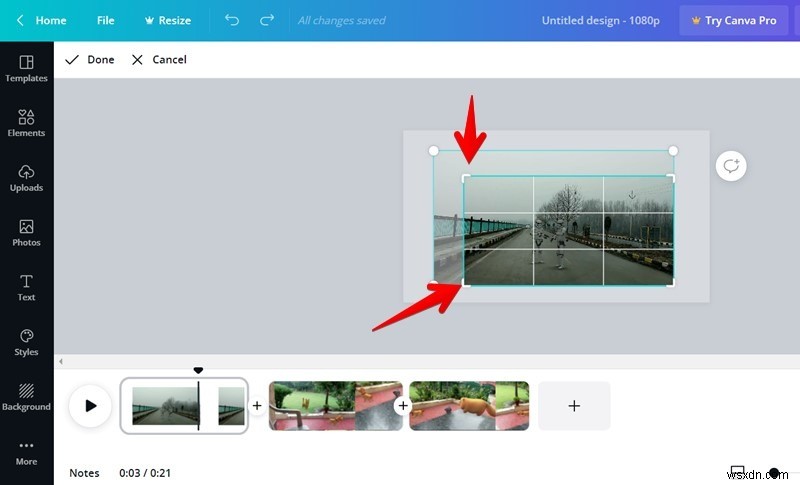
Task: Click the design title Untitled design - 1080p
Action: click(x=601, y=20)
